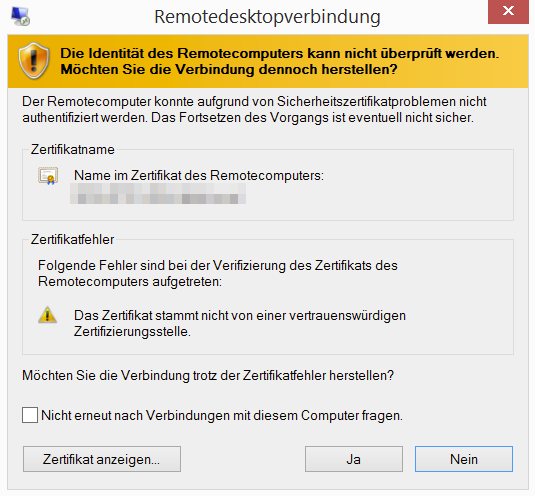Screen dimensions: 535x496
Task: Click the text Folgende Fehler sind bei der Verifizierung
Action: click(x=218, y=274)
